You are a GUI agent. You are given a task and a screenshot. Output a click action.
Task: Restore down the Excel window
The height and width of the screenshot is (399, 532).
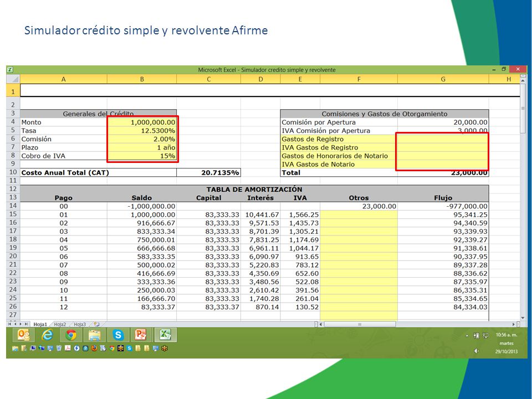504,69
